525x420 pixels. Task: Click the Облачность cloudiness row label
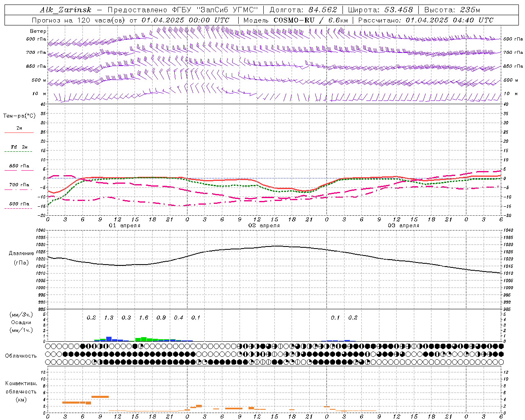pyautogui.click(x=21, y=356)
